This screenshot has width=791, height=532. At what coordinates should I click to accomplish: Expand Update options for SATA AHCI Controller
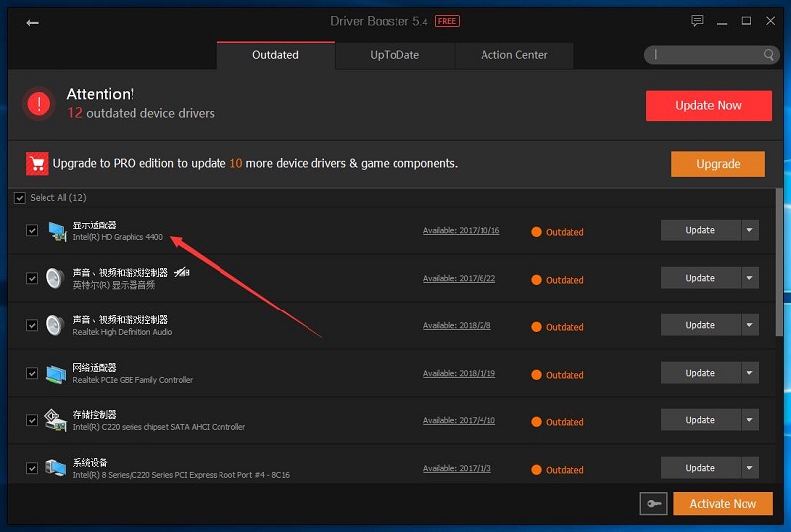pos(749,420)
